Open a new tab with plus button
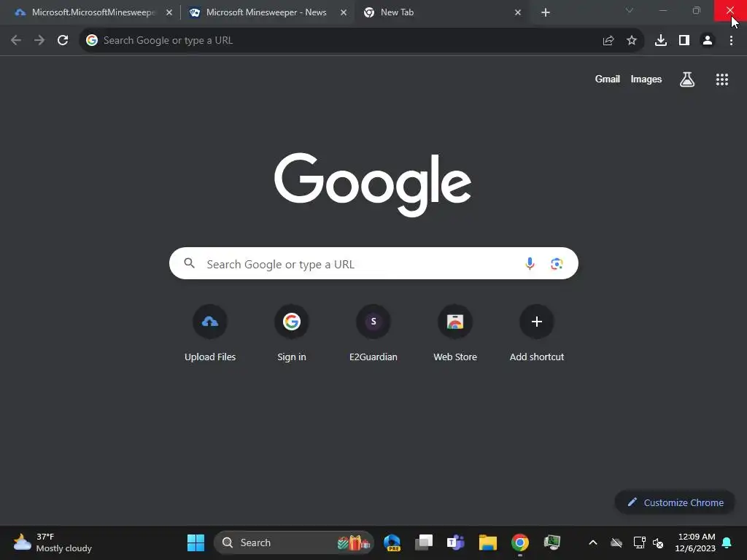 [546, 13]
